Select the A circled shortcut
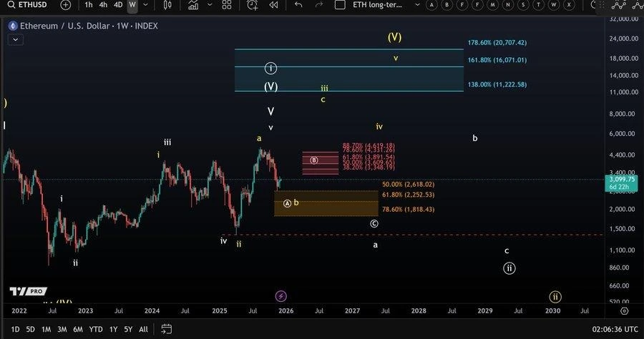The height and width of the screenshot is (339, 644). (x=431, y=5)
